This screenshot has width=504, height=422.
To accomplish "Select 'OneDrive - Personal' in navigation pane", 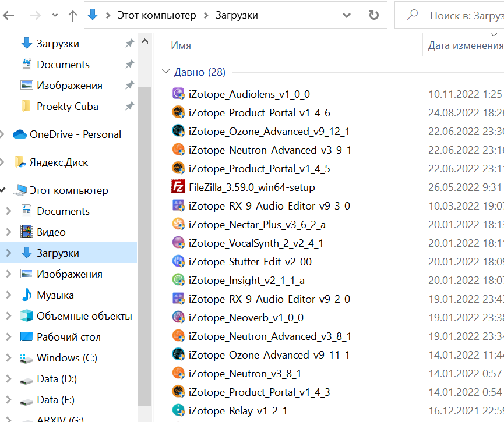I will 75,134.
